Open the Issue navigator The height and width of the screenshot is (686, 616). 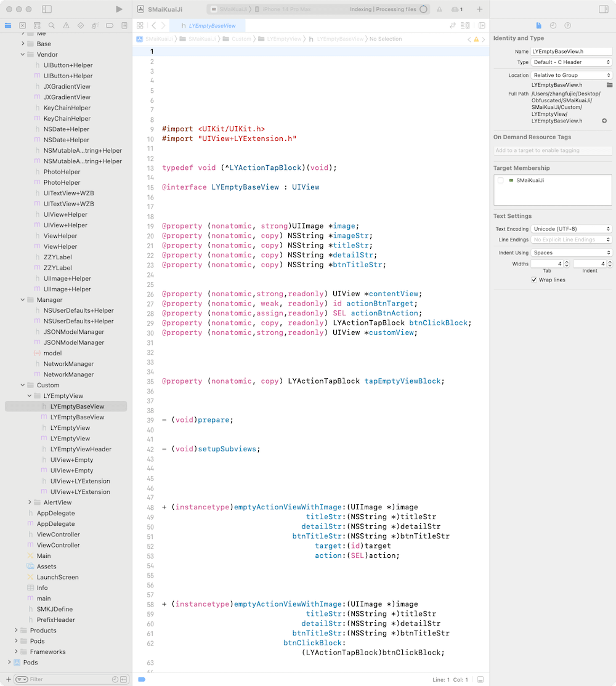(66, 25)
